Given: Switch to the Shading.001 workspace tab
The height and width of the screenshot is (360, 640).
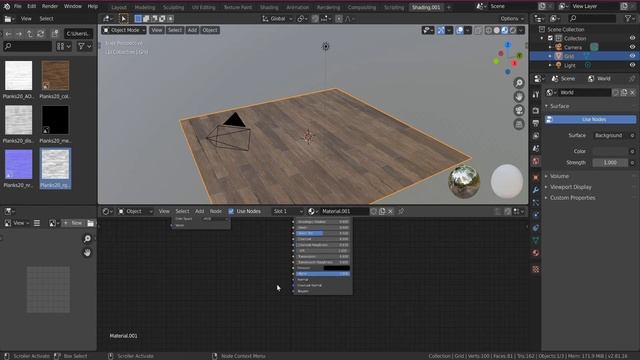Looking at the screenshot, I should pos(426,7).
